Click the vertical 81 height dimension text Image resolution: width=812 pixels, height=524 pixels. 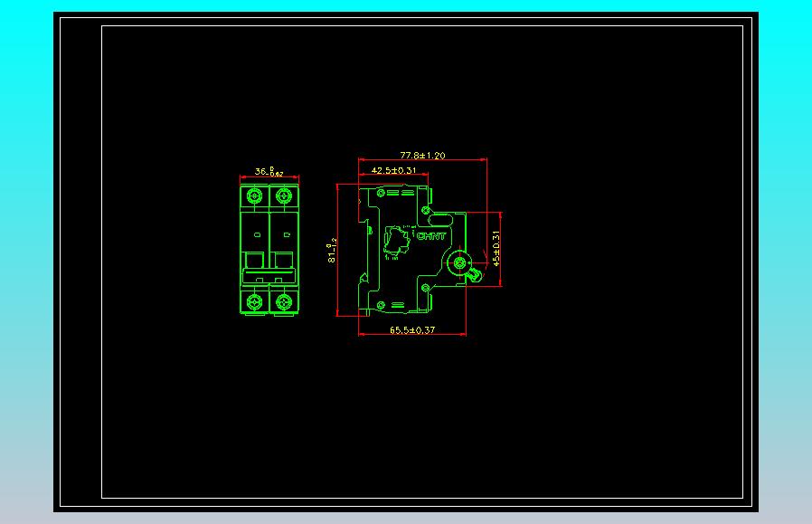(x=332, y=251)
